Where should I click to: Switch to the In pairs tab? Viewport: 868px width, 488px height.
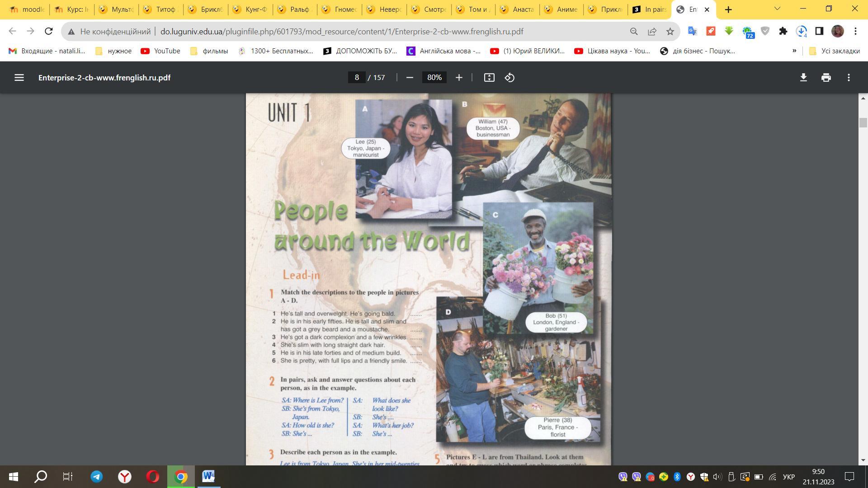pyautogui.click(x=649, y=9)
